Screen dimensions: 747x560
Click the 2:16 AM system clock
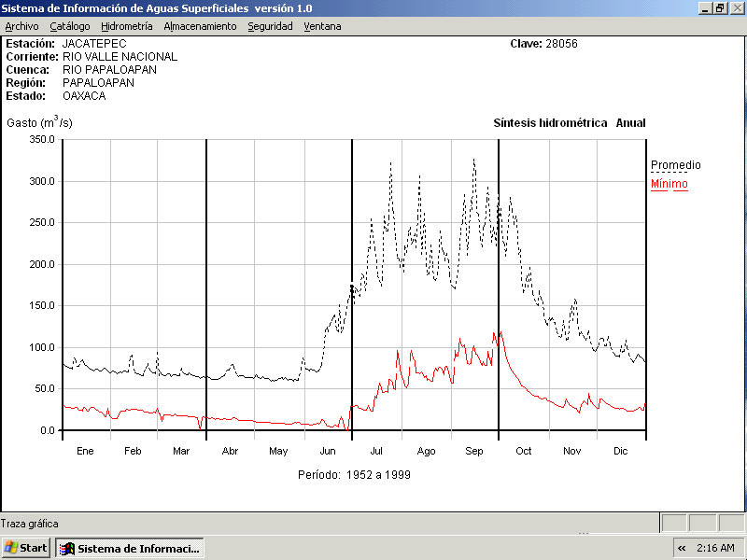715,548
